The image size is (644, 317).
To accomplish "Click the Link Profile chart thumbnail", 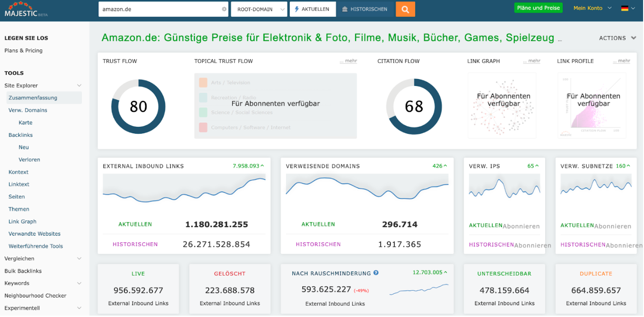I will click(x=592, y=105).
